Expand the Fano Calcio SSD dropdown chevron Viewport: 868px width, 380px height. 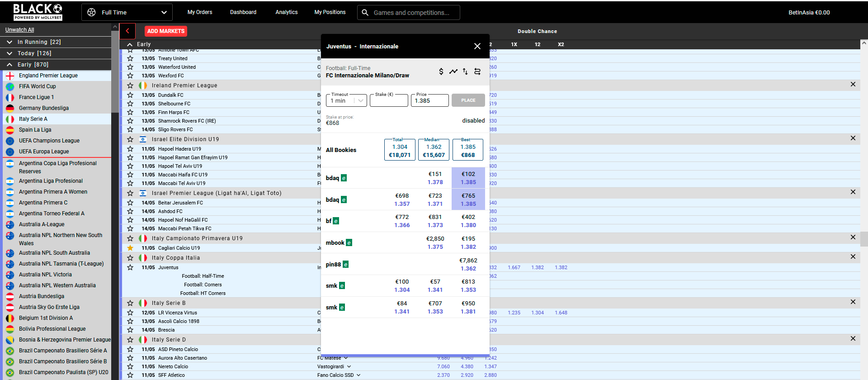coord(359,375)
